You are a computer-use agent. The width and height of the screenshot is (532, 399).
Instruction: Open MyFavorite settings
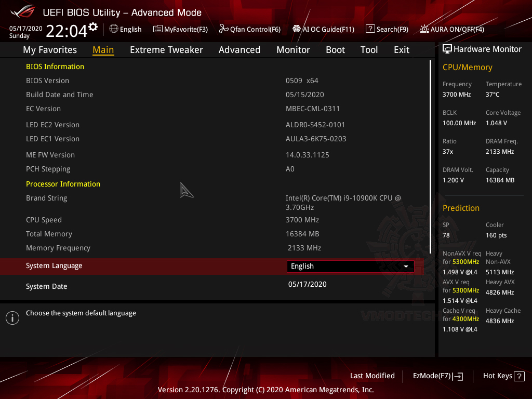pos(180,29)
